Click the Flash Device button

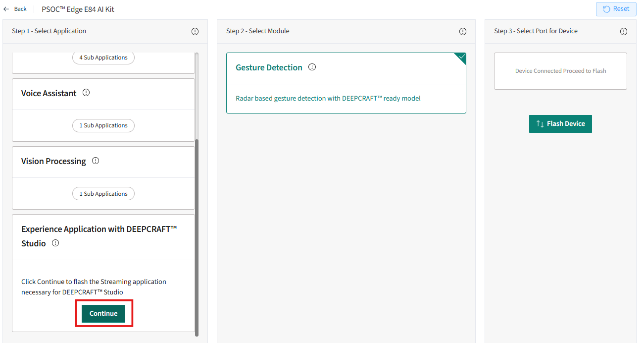click(560, 124)
